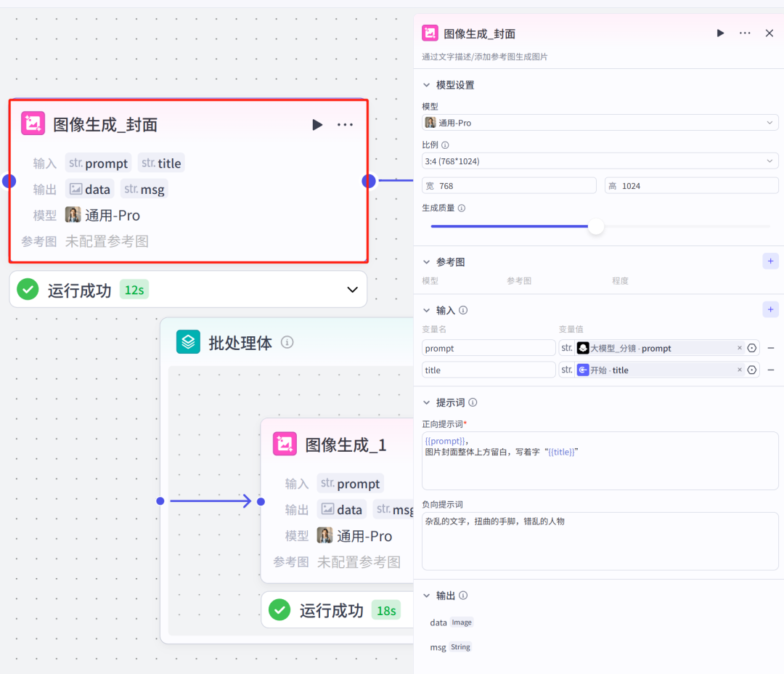Add a reference image with the 参考图 plus button

tap(770, 261)
